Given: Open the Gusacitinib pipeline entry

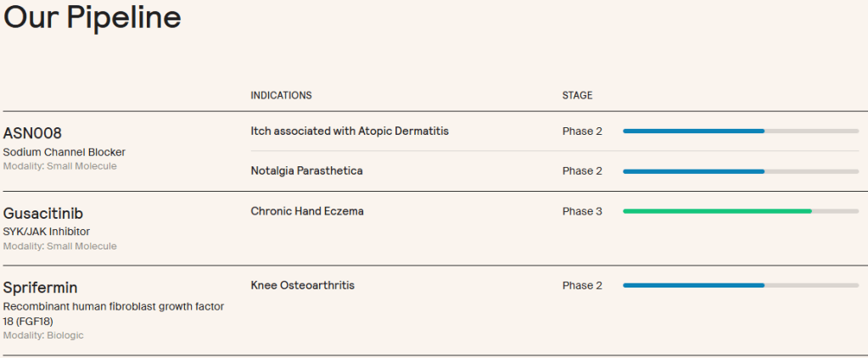Looking at the screenshot, I should (x=43, y=213).
